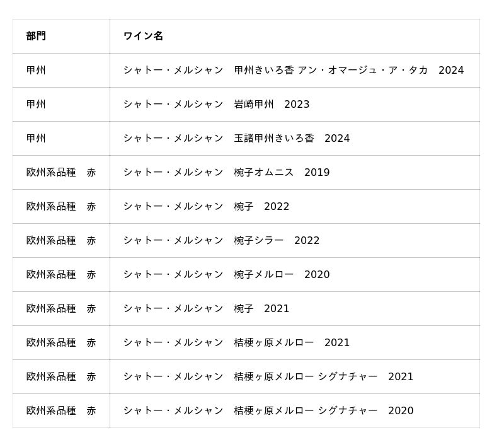
Task: Click 欧州系品種 赤 beside 椀子シラー 2022
Action: click(x=61, y=240)
